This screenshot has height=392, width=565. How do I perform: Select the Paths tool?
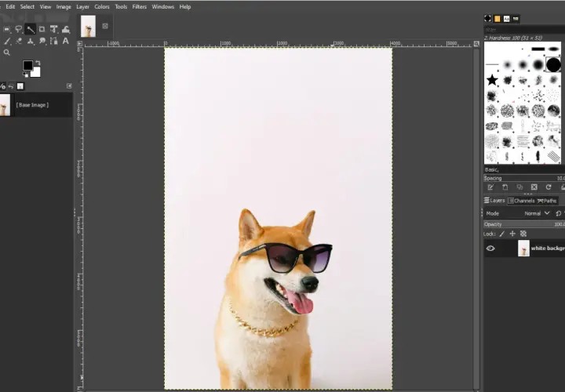point(53,41)
